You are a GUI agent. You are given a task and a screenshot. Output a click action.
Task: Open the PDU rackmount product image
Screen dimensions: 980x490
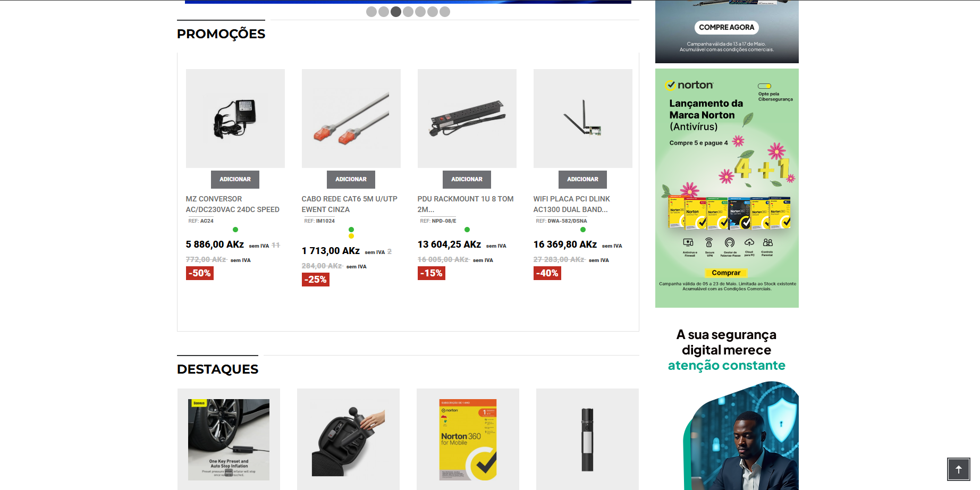point(467,119)
